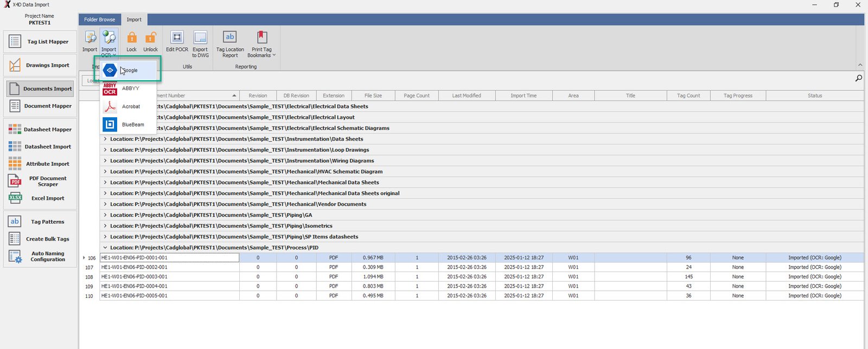The width and height of the screenshot is (868, 349).
Task: Choose ABBYY OCR option
Action: coord(130,88)
